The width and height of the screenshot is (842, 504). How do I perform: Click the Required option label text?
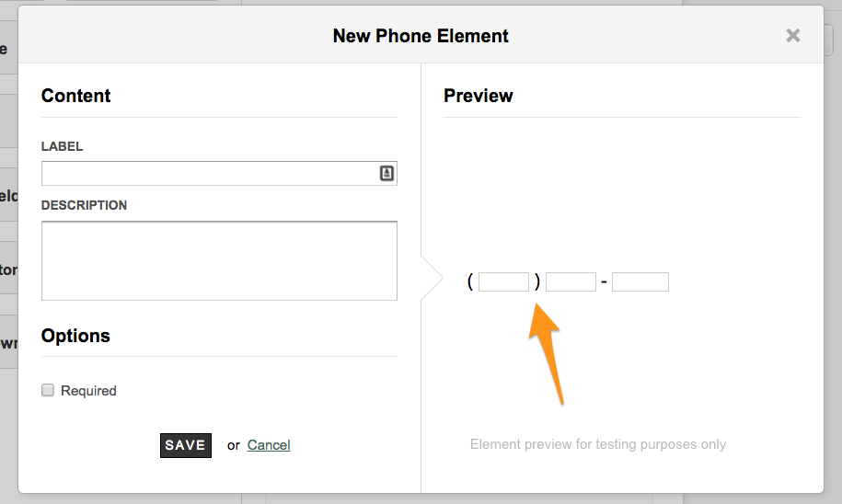coord(88,391)
